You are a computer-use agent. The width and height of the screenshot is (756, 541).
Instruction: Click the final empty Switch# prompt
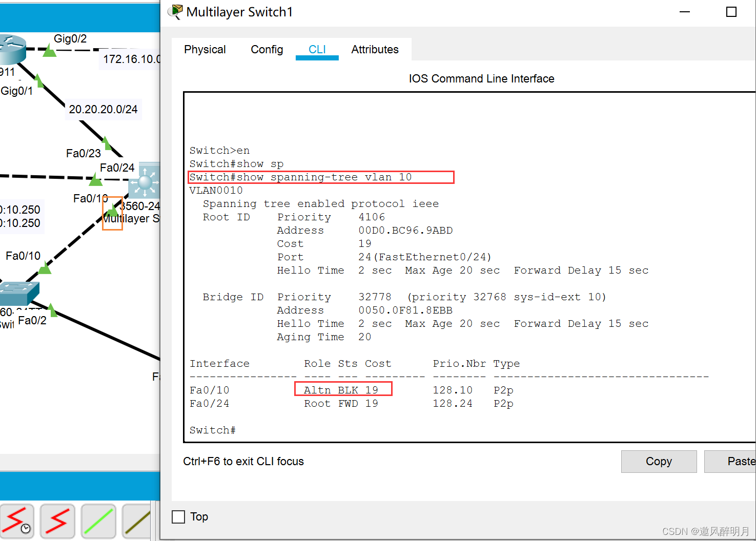213,430
